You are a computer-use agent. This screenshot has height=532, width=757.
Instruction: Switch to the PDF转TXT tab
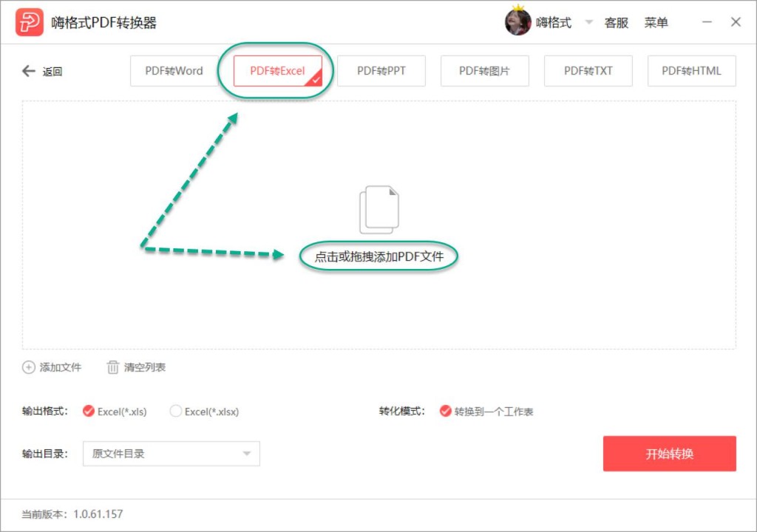pyautogui.click(x=588, y=71)
